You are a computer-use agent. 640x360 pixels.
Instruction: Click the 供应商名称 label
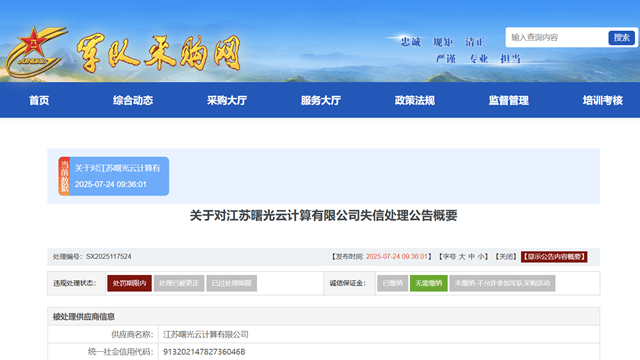coord(132,334)
